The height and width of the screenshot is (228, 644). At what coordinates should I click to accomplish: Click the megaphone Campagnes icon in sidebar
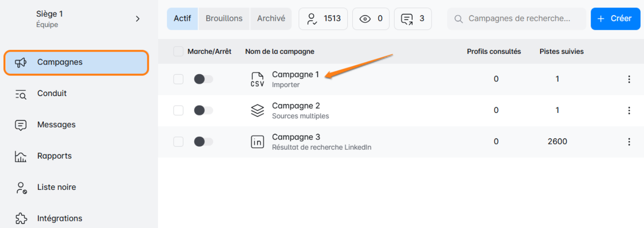21,62
